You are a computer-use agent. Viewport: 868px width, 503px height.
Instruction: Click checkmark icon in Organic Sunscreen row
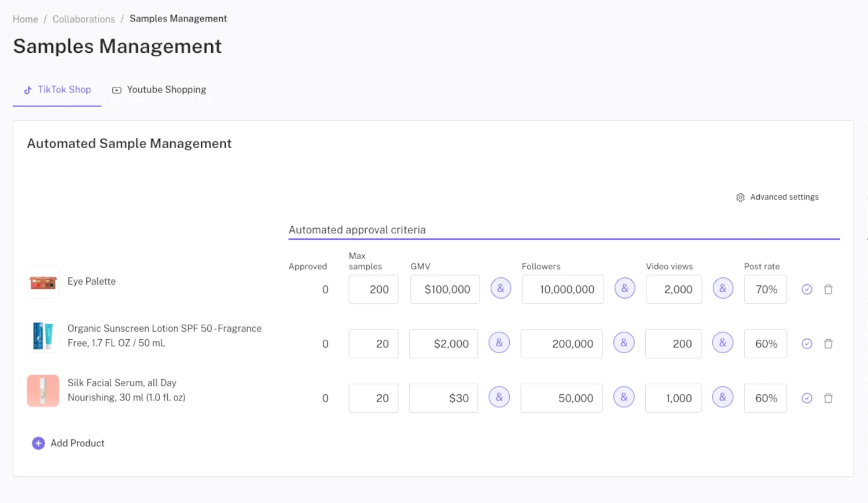807,344
